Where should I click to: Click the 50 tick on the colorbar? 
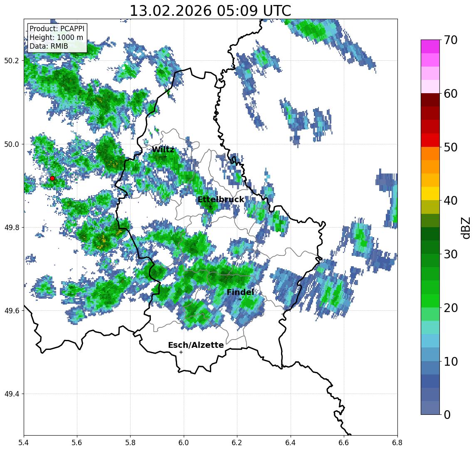[x=451, y=147]
